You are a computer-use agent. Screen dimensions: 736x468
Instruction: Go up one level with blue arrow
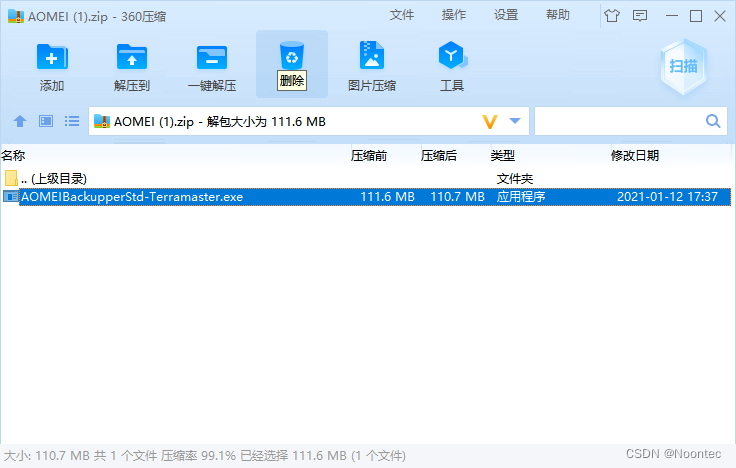pyautogui.click(x=20, y=121)
